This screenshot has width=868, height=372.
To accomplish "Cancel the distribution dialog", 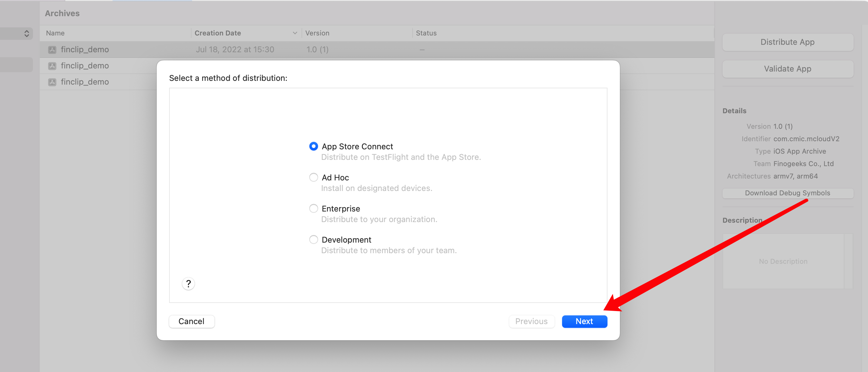I will point(192,321).
